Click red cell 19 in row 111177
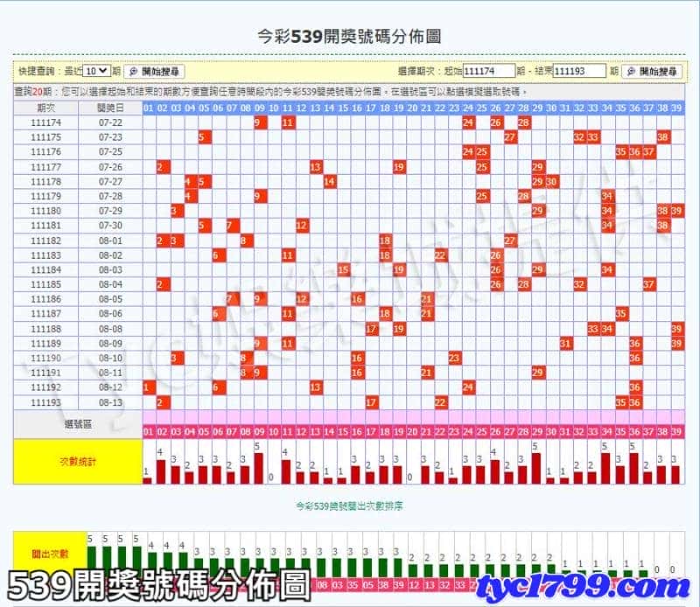Image resolution: width=700 pixels, height=607 pixels. (x=399, y=167)
